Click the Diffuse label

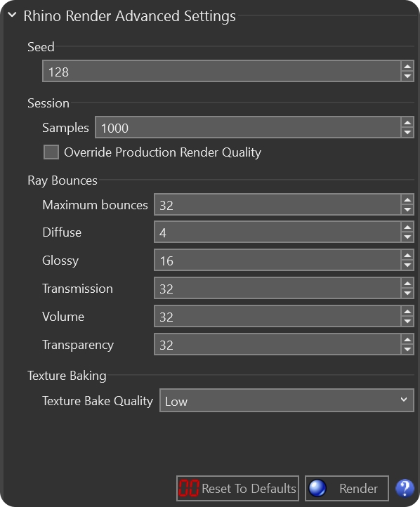(x=62, y=232)
